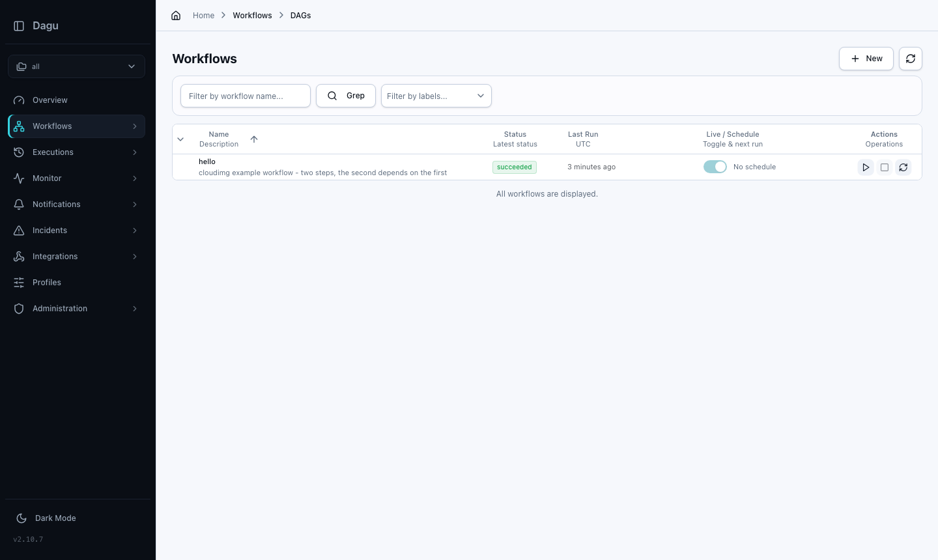
Task: Open Overview in the sidebar
Action: click(76, 100)
